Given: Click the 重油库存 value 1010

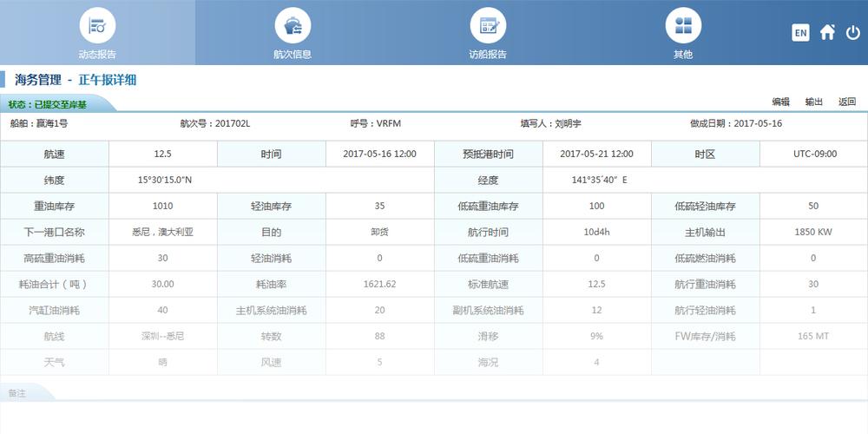Looking at the screenshot, I should pyautogui.click(x=163, y=206).
